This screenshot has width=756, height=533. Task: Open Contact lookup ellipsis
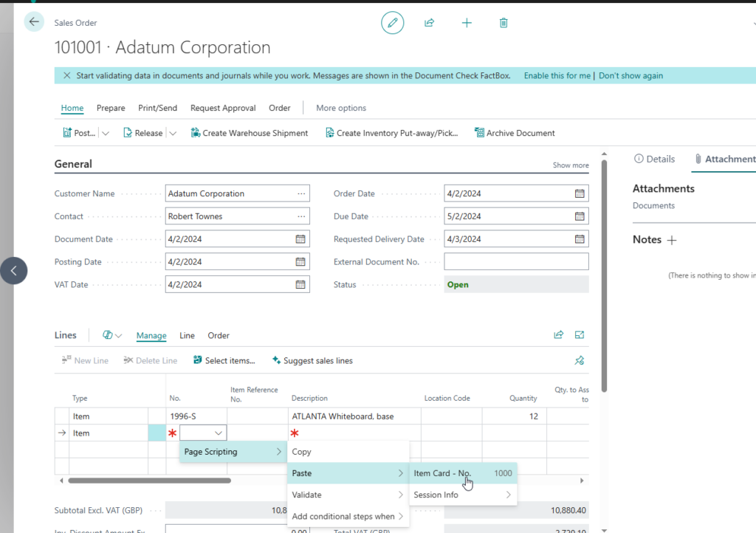pos(301,216)
